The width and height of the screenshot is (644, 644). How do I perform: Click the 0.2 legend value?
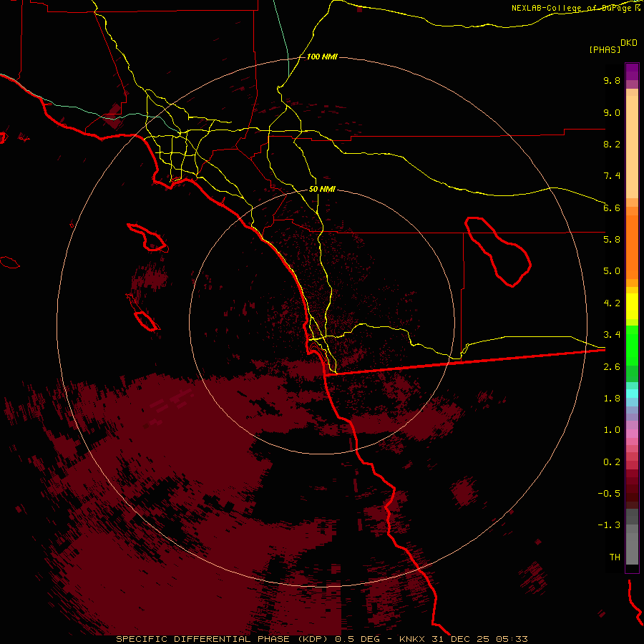point(612,462)
